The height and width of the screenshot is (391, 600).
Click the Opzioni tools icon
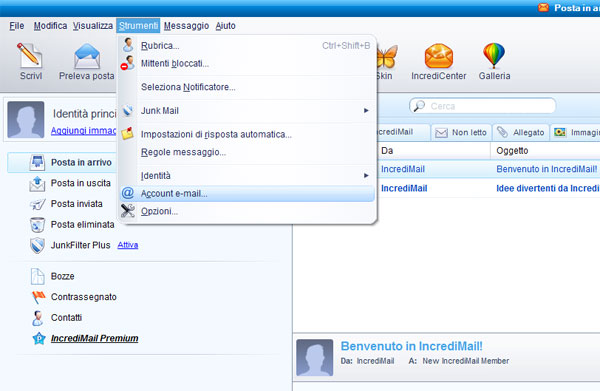127,211
